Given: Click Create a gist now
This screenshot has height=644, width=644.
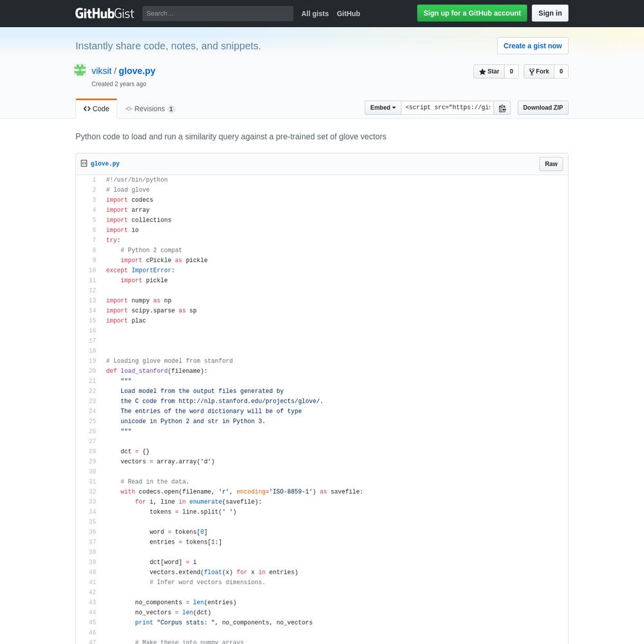Looking at the screenshot, I should [x=533, y=46].
